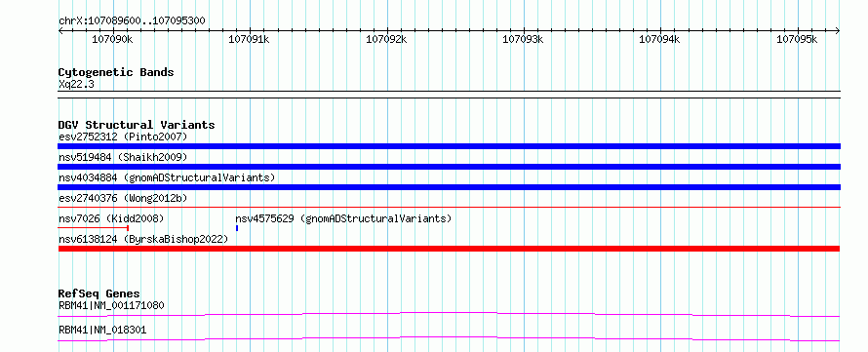The image size is (868, 352).
Task: Click the left arrowhead of the ruler
Action: [x=60, y=30]
